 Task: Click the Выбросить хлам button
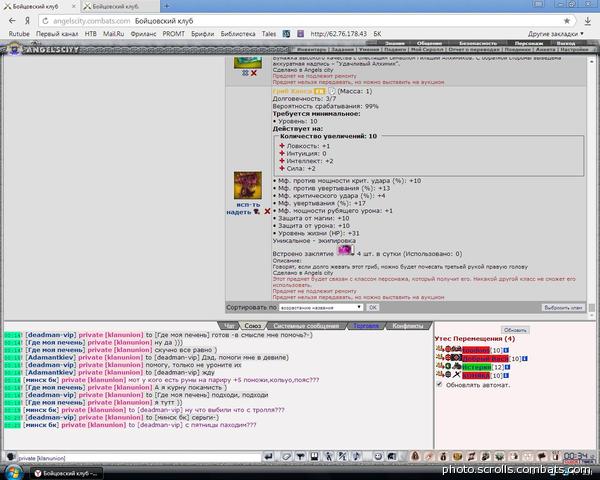(563, 307)
